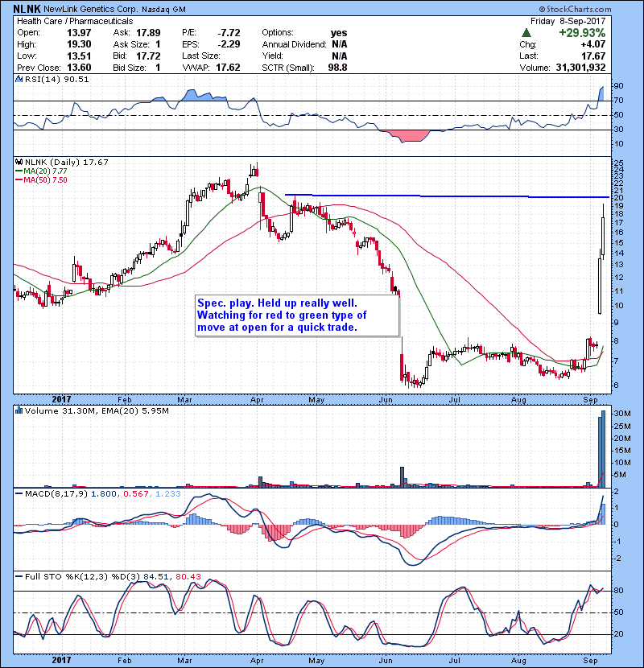
Task: Click the blue MACD legend line marker
Action: [x=19, y=493]
